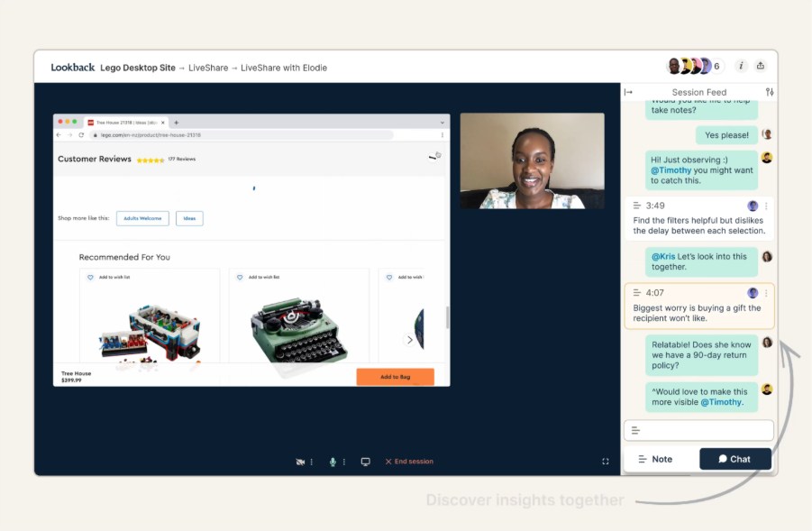Select the Tree House 21318 browser tab
Image resolution: width=812 pixels, height=531 pixels.
[x=126, y=123]
